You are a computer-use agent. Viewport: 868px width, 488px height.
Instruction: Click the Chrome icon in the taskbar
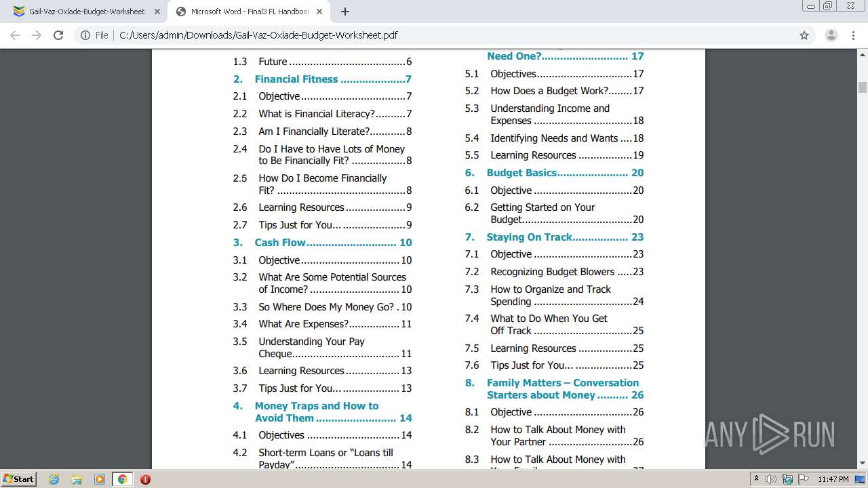click(x=122, y=479)
